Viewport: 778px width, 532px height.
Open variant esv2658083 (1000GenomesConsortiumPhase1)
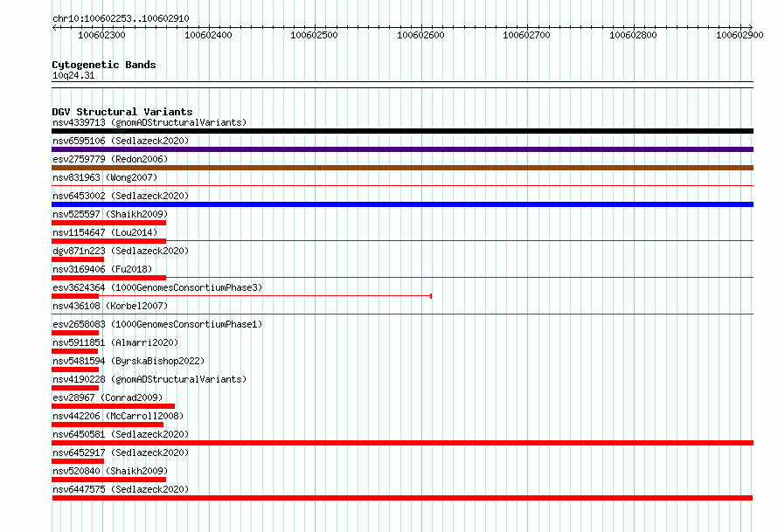157,324
